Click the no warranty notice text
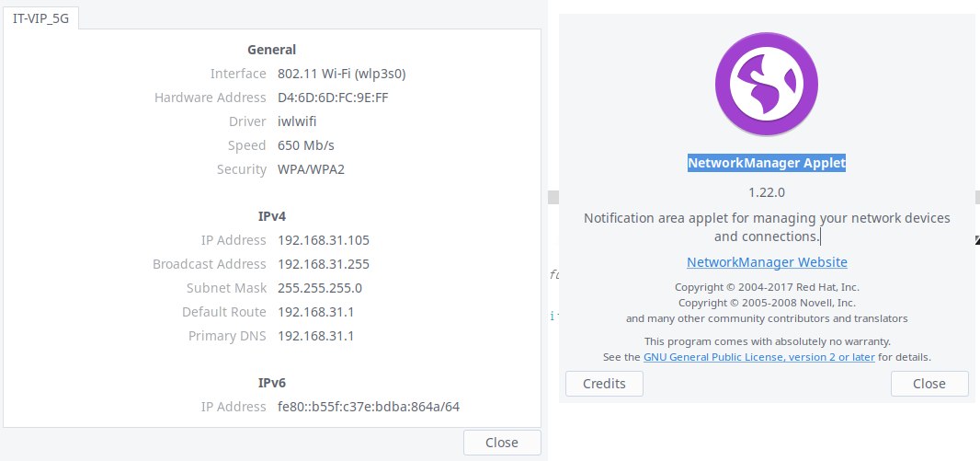Viewport: 980px width, 461px height. (767, 341)
